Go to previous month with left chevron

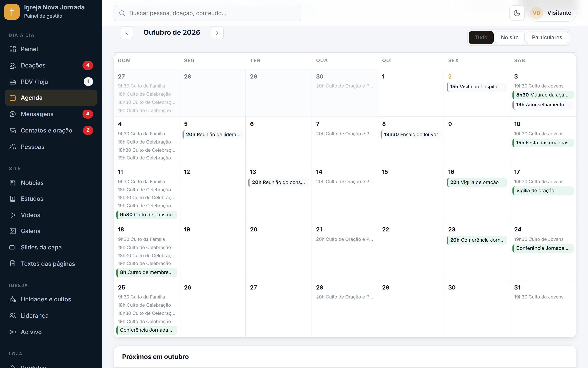127,33
